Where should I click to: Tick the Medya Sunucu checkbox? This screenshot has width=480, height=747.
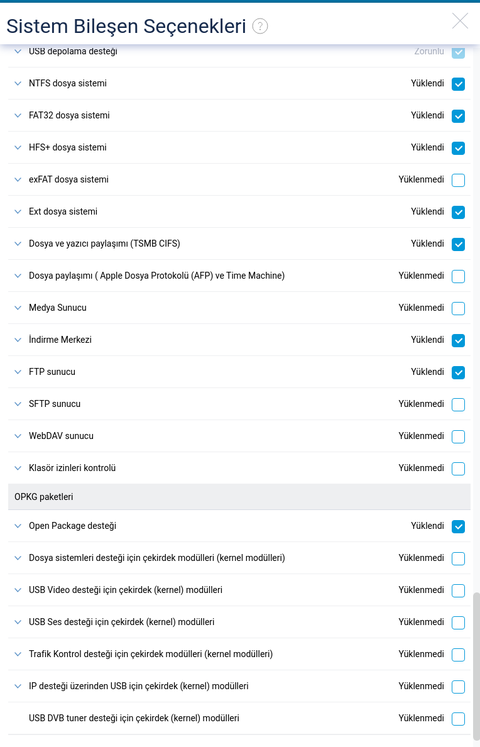coord(458,308)
